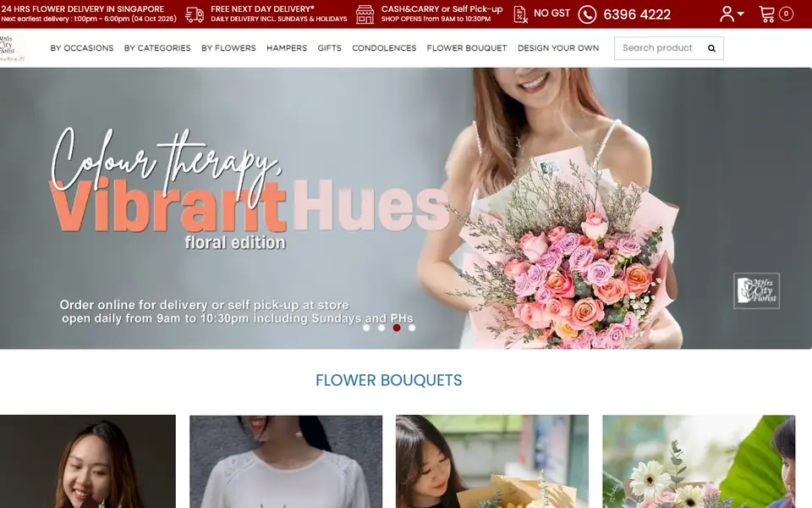Open the By Occasions menu
The width and height of the screenshot is (812, 508).
[x=82, y=48]
